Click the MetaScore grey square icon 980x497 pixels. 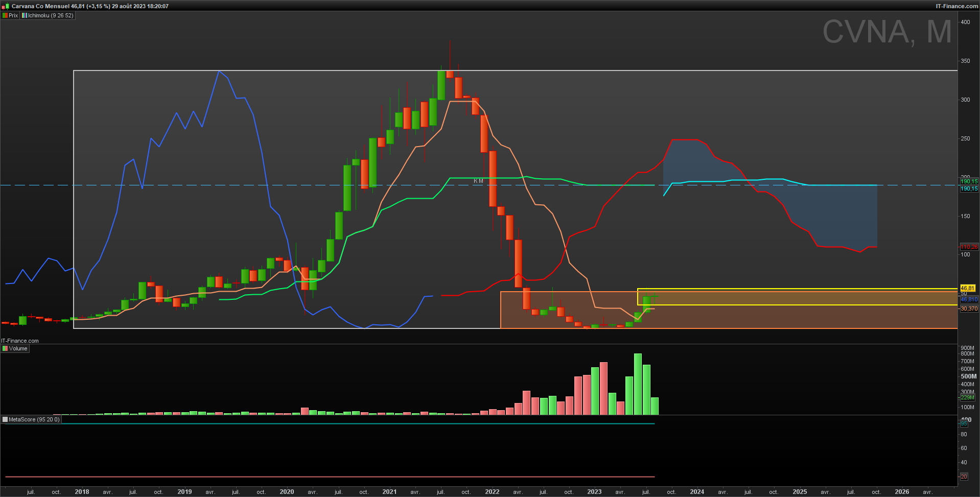point(5,419)
